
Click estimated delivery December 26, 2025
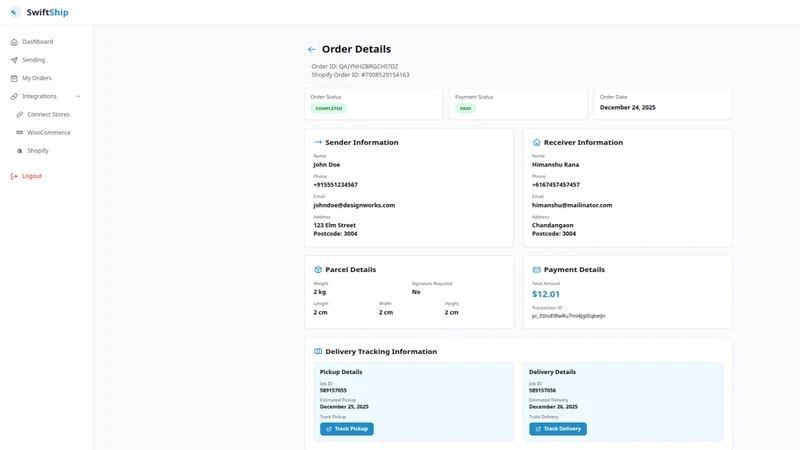(x=553, y=407)
